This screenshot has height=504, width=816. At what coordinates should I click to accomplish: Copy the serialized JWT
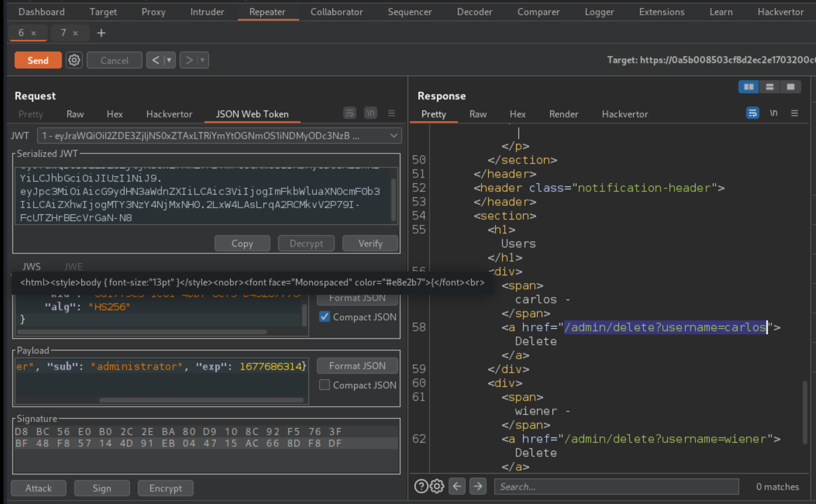point(242,244)
